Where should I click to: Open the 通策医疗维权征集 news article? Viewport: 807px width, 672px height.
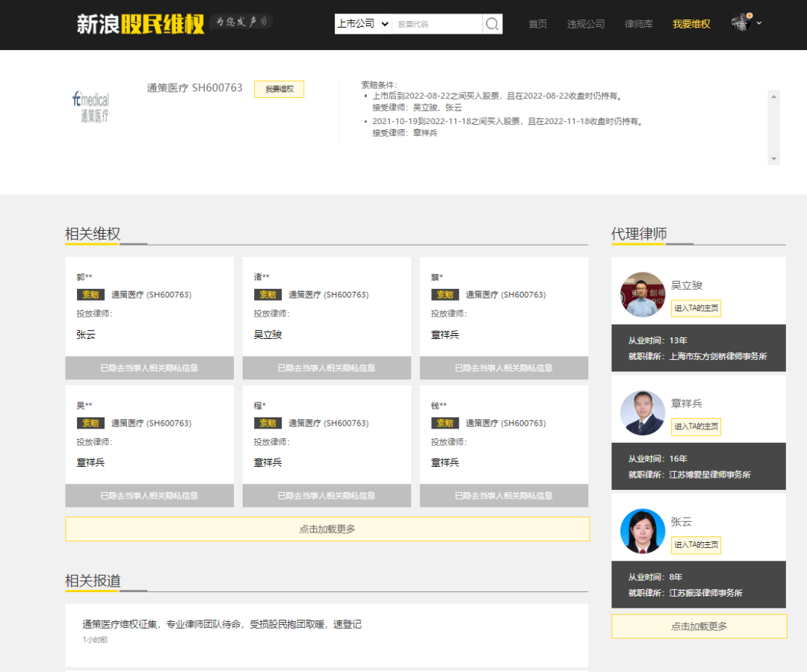tap(222, 624)
